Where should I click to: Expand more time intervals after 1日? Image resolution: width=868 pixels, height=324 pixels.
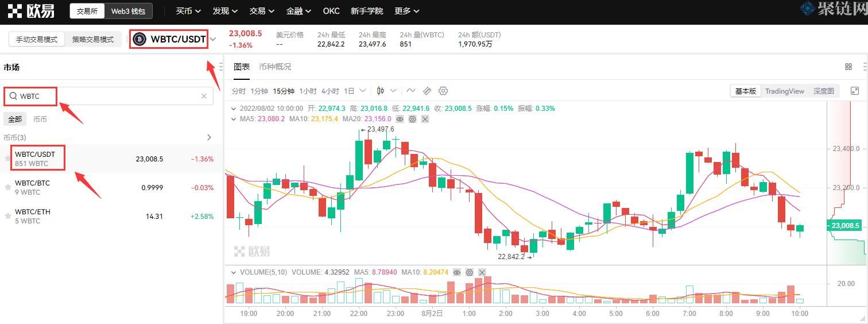(362, 91)
